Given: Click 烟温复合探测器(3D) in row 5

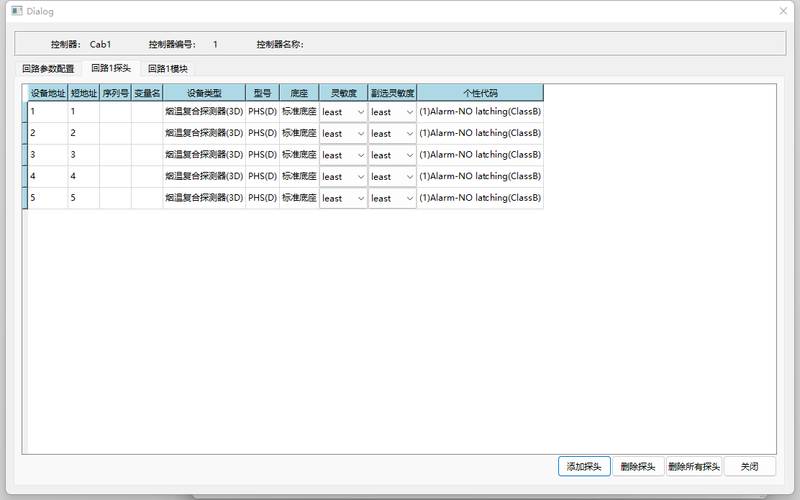Looking at the screenshot, I should click(204, 198).
